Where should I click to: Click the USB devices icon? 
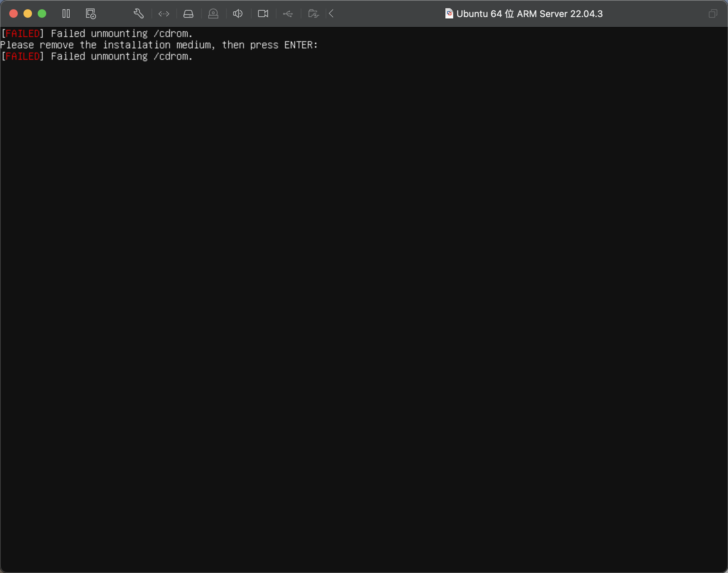pos(288,14)
